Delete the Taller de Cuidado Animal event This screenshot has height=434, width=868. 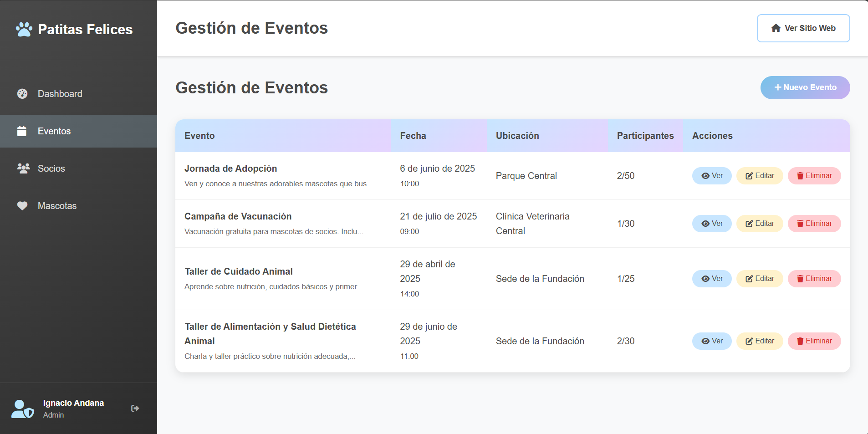click(x=814, y=279)
